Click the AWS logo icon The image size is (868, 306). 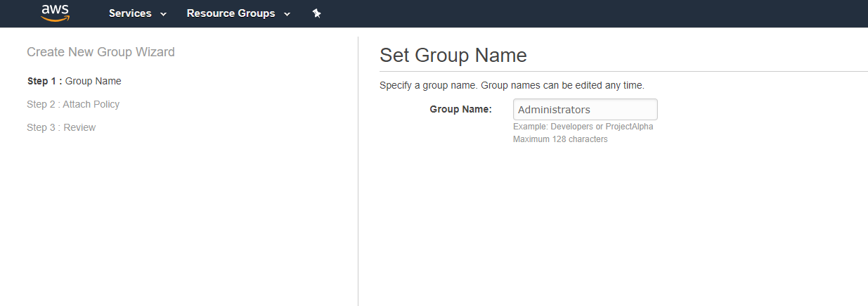click(x=55, y=13)
